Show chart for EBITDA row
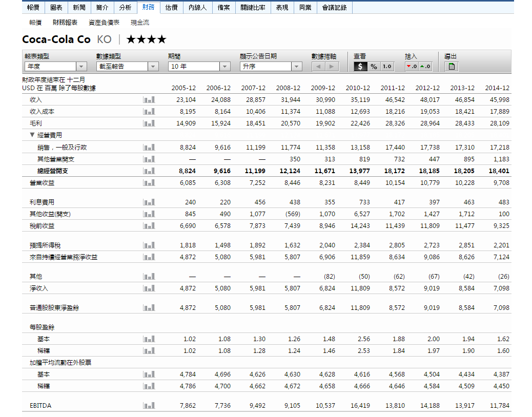532x417 pixels. point(149,405)
